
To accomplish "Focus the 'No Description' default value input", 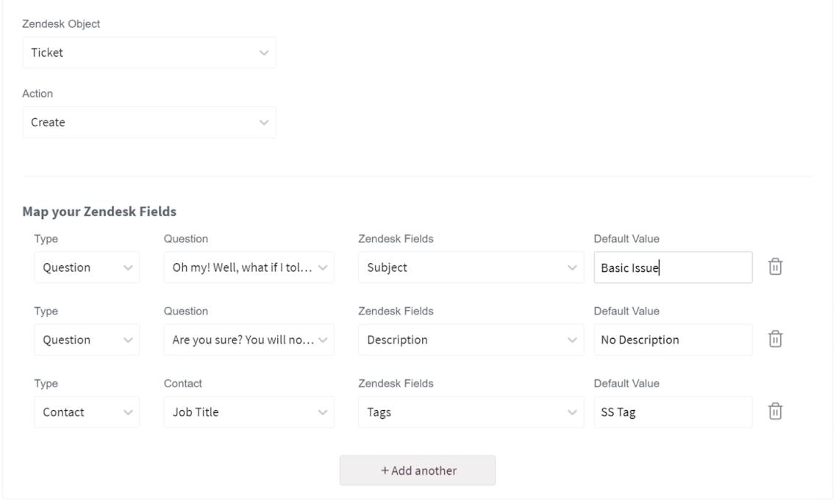I will pos(673,340).
